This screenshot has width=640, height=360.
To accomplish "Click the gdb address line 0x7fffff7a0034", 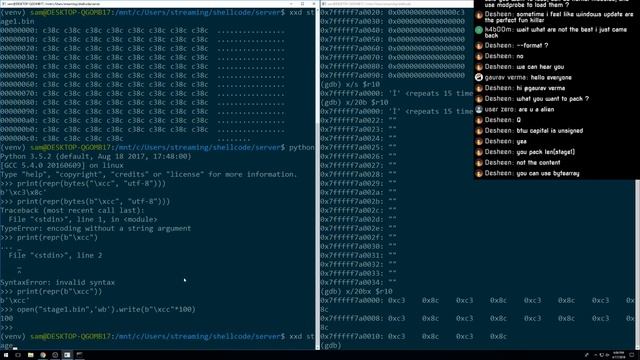I will [x=358, y=282].
